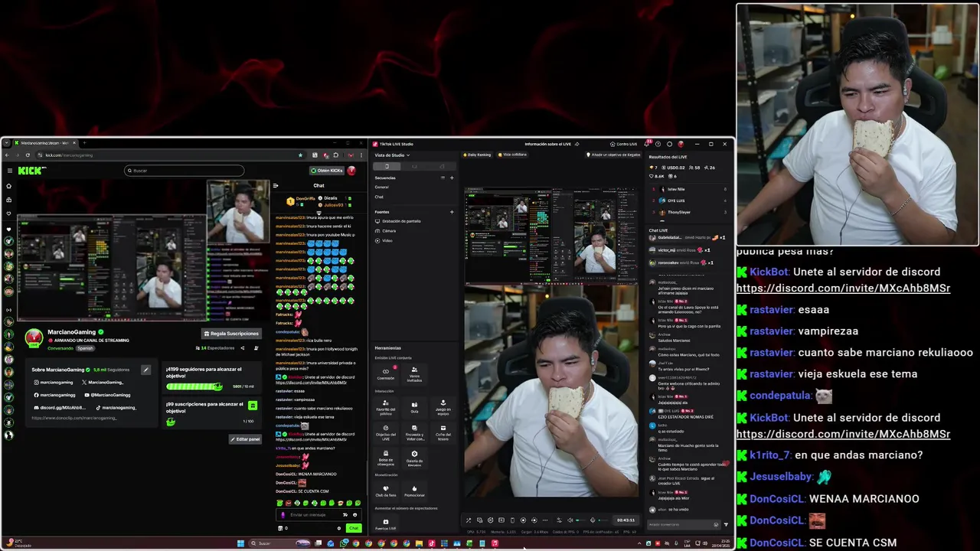Open Kick sidebar hamburger menu
Screen dimensions: 980x551
pos(10,171)
